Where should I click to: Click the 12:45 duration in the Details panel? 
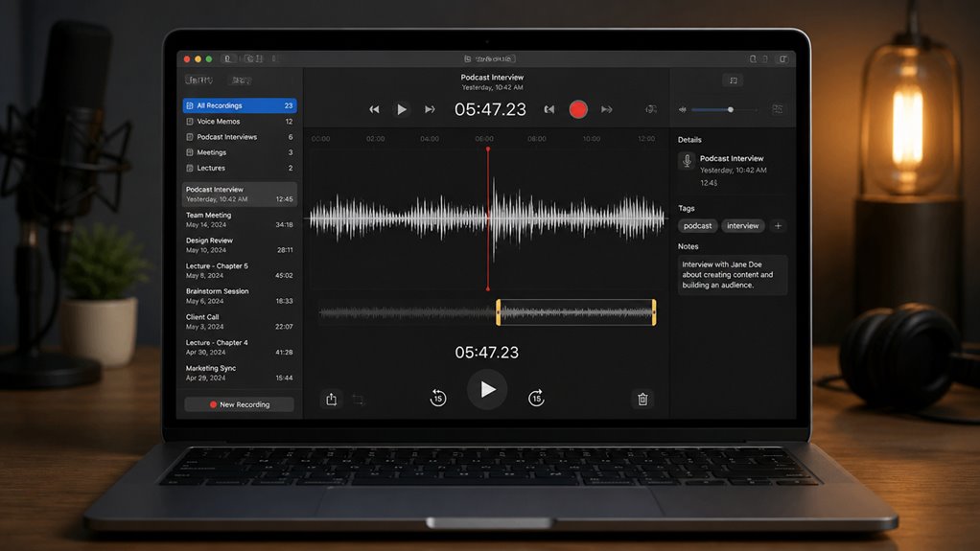point(708,183)
